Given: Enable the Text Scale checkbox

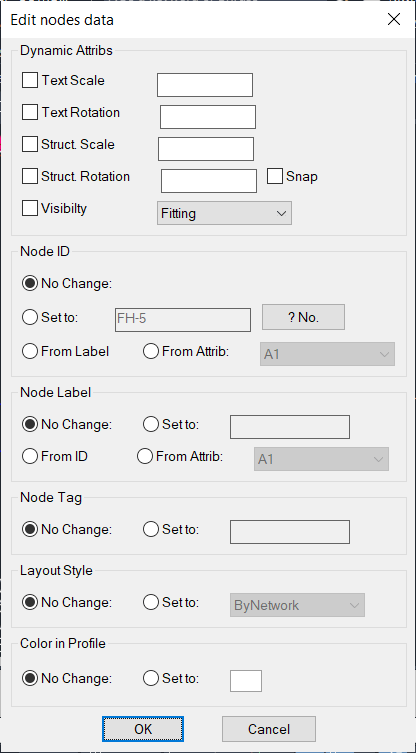Looking at the screenshot, I should point(30,80).
